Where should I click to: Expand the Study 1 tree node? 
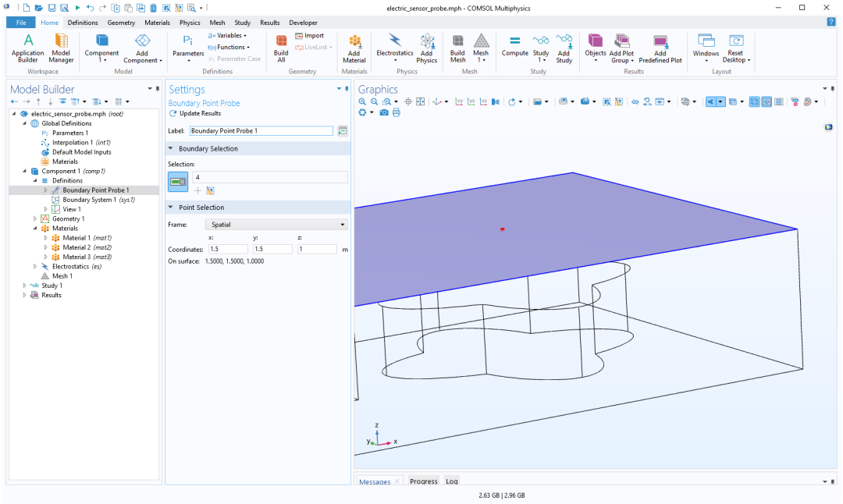pyautogui.click(x=24, y=286)
